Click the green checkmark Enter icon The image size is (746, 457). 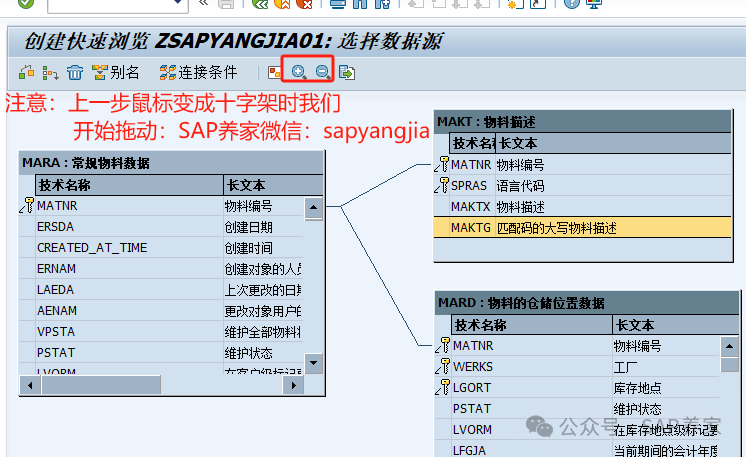coord(26,3)
